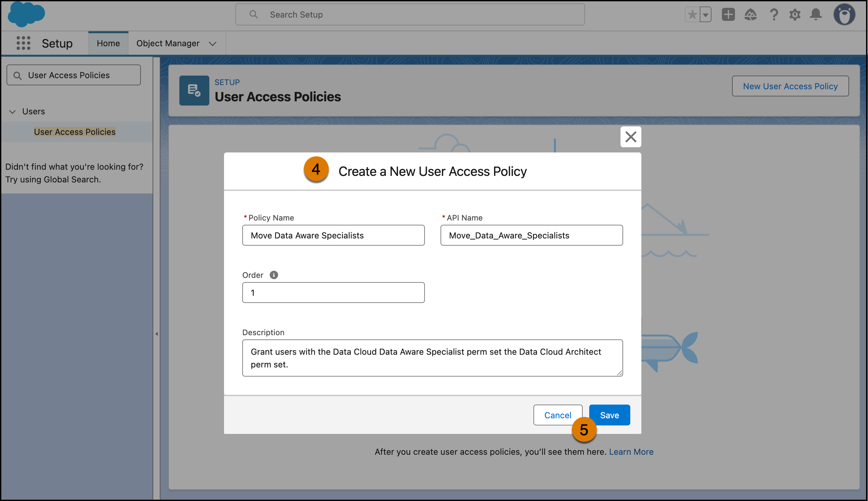Viewport: 868px width, 501px height.
Task: Click the magnifier icon in Search Setup
Action: (253, 14)
